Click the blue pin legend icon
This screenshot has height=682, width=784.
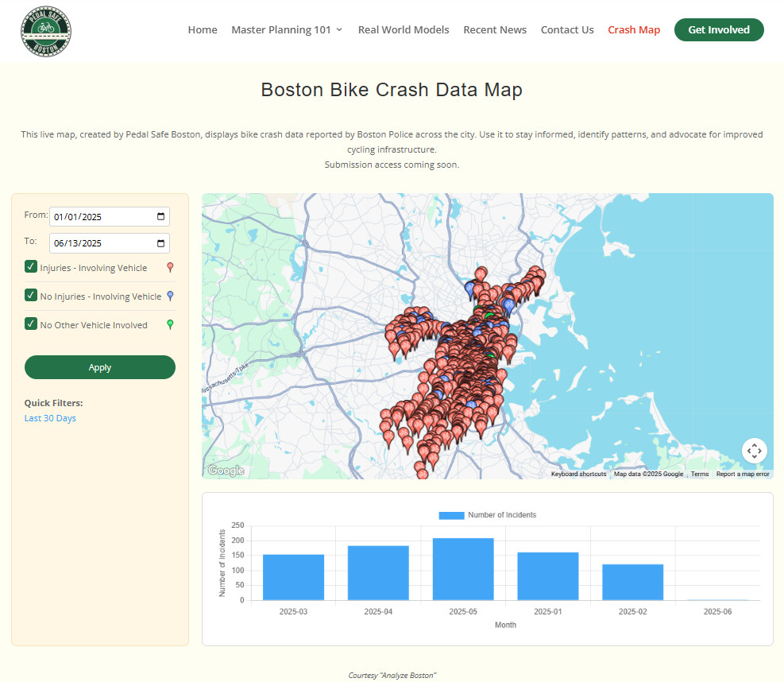click(170, 296)
